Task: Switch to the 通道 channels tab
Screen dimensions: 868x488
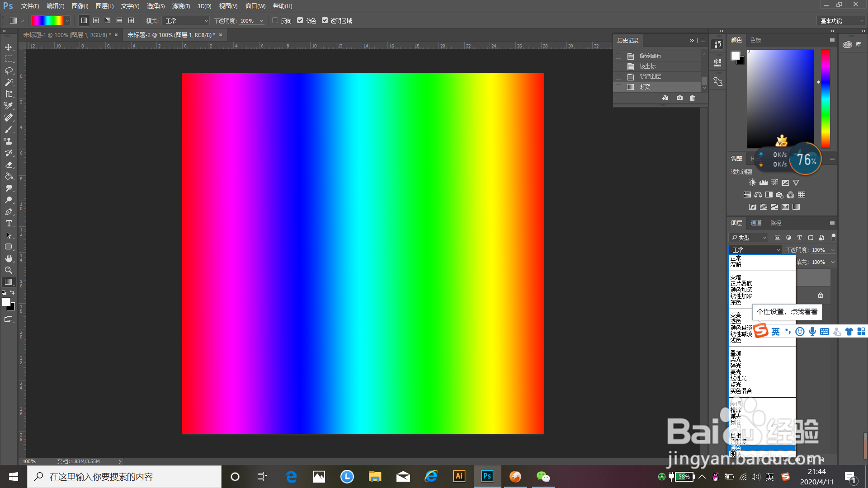Action: coord(756,223)
